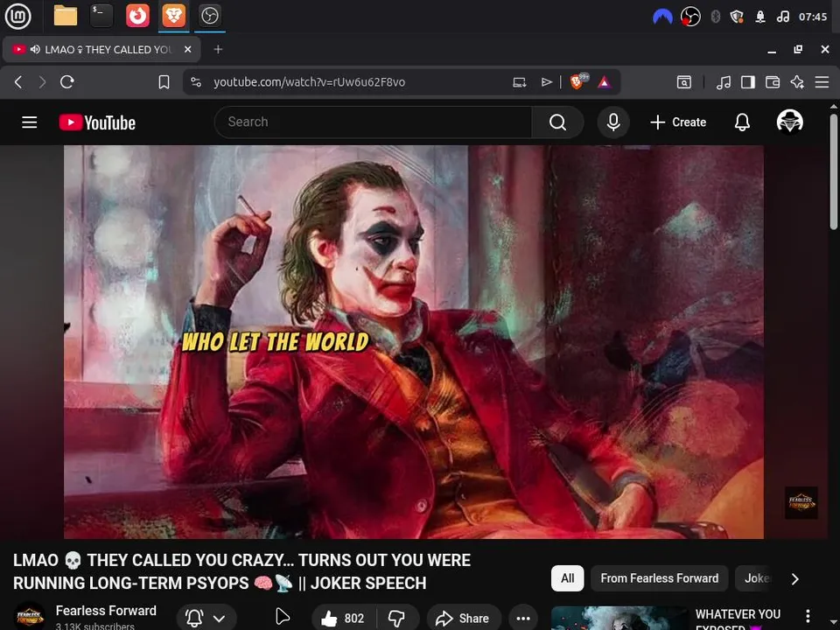Switch to OBS Studio taskbar window
The height and width of the screenshot is (630, 840).
click(209, 16)
